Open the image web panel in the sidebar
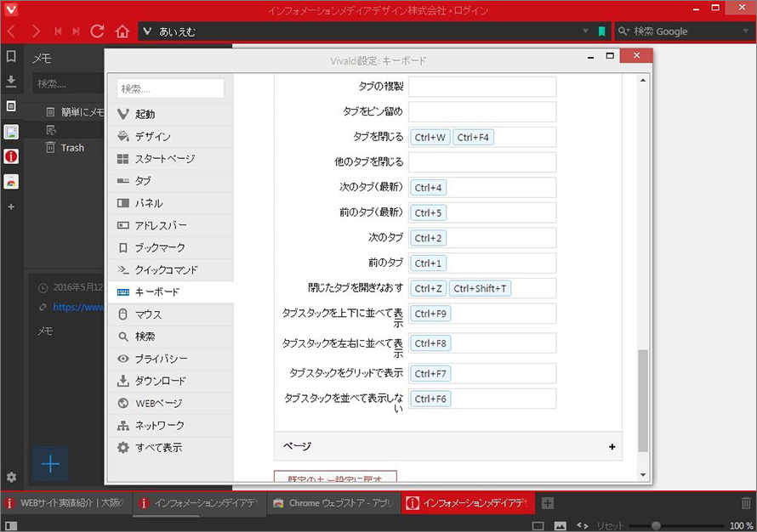This screenshot has height=532, width=757. pos(11,131)
